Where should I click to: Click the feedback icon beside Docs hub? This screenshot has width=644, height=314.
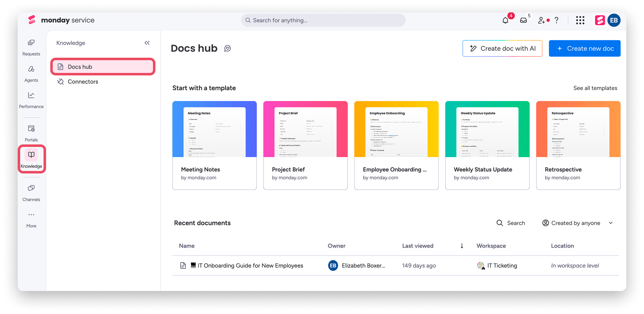228,48
